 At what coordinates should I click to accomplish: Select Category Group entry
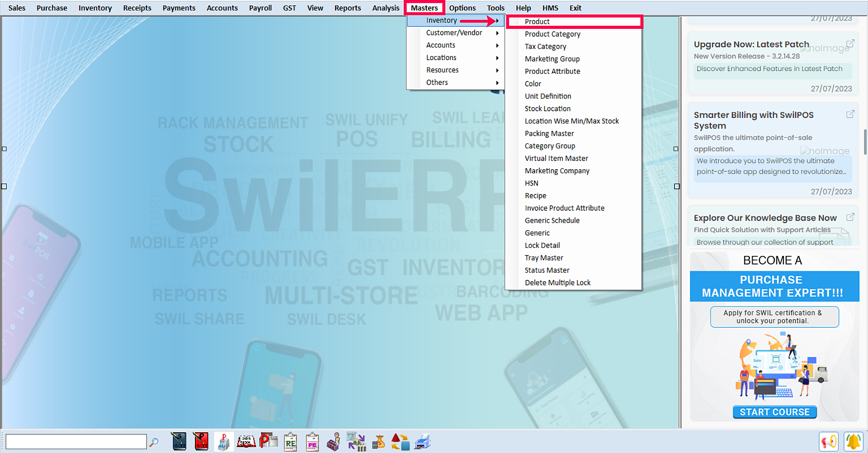pyautogui.click(x=573, y=146)
